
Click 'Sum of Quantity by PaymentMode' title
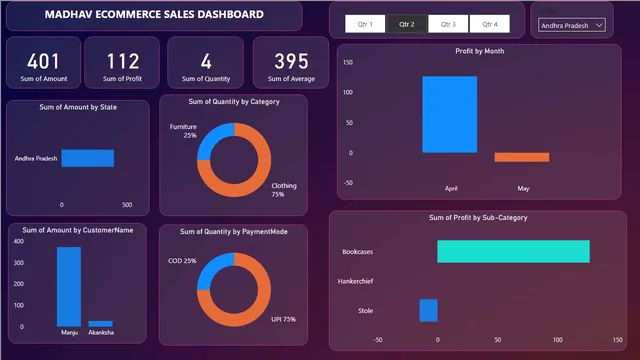click(234, 231)
